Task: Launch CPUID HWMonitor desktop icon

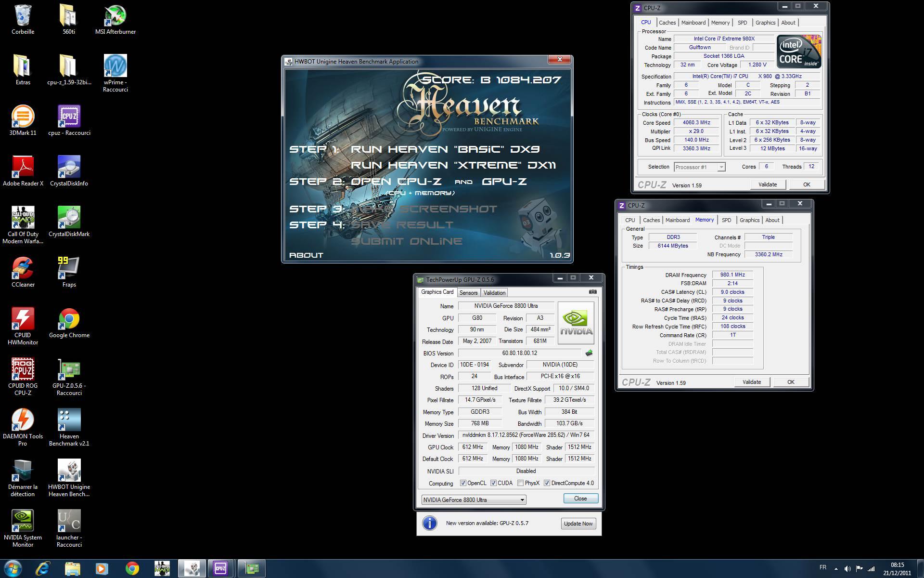Action: 23,326
